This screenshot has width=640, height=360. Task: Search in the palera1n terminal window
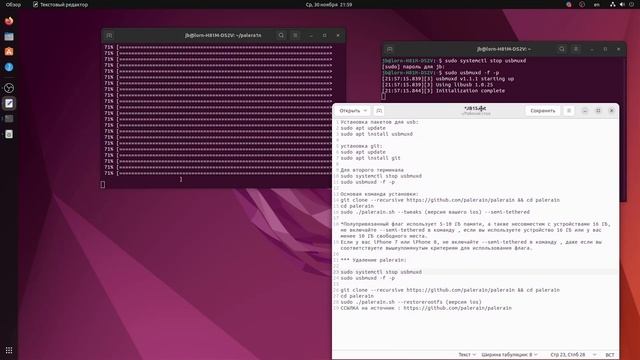click(281, 36)
